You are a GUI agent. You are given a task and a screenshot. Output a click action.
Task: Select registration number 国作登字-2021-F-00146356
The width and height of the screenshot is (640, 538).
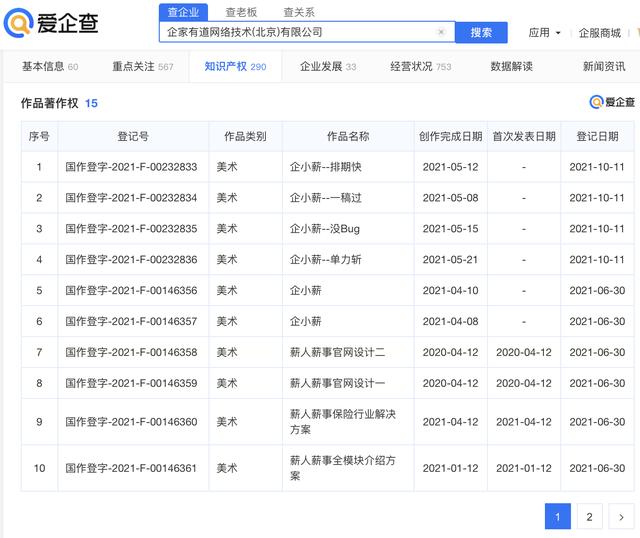pyautogui.click(x=131, y=291)
